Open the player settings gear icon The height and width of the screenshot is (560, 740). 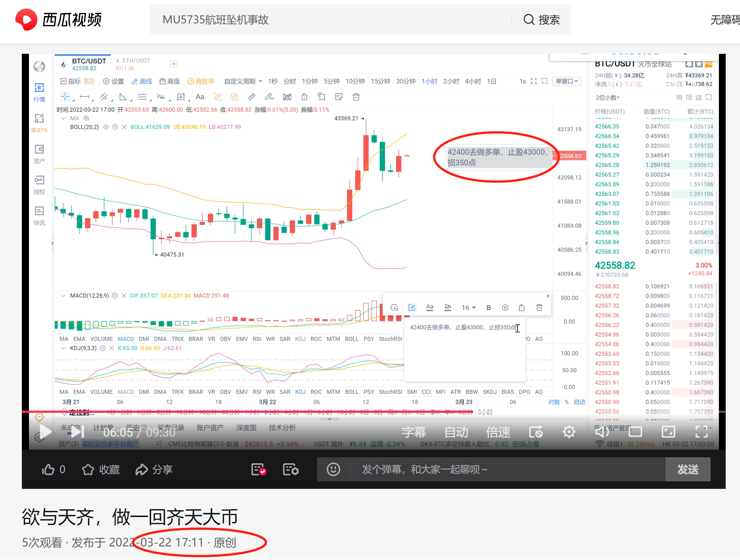tap(569, 432)
